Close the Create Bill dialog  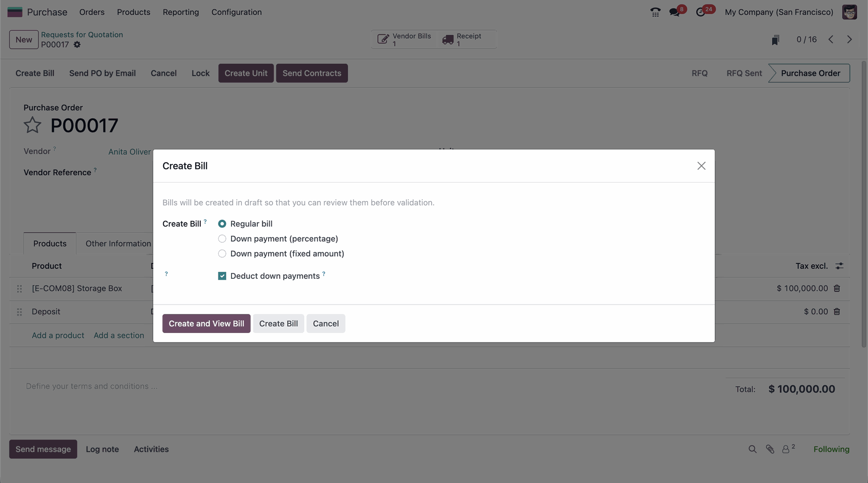point(701,166)
